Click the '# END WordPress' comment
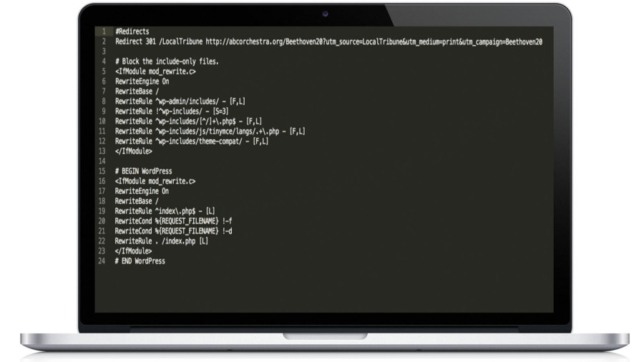The image size is (644, 362). (x=140, y=261)
